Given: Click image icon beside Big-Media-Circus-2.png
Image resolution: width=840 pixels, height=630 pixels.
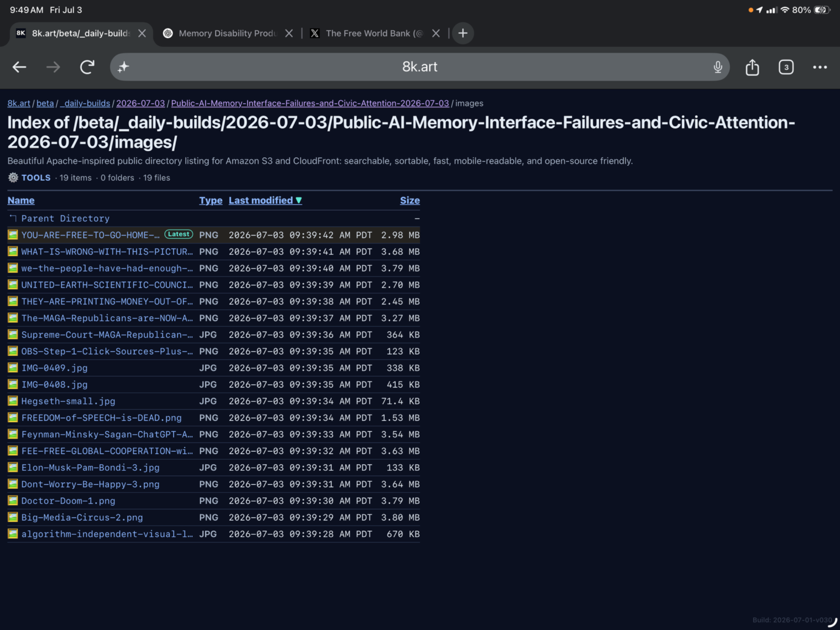Looking at the screenshot, I should [x=13, y=517].
